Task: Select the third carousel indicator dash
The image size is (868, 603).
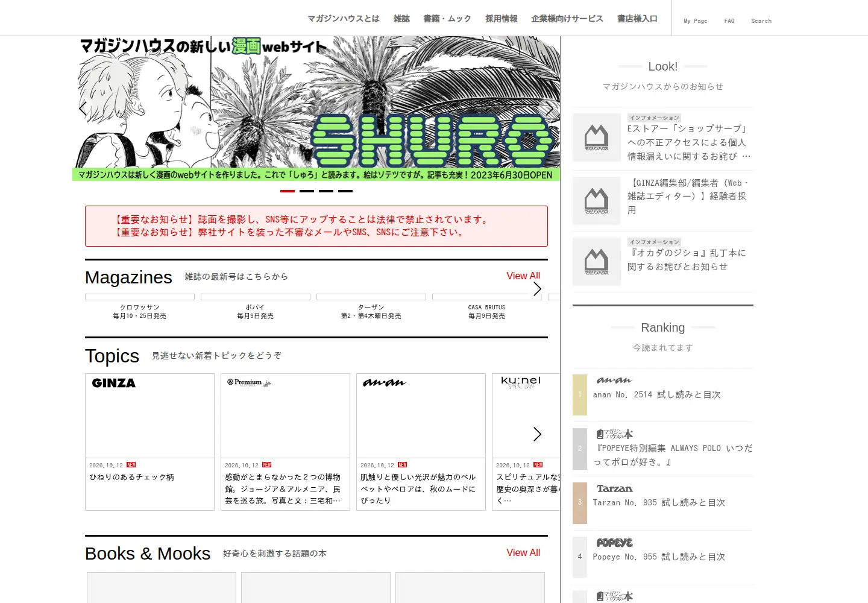Action: (326, 191)
